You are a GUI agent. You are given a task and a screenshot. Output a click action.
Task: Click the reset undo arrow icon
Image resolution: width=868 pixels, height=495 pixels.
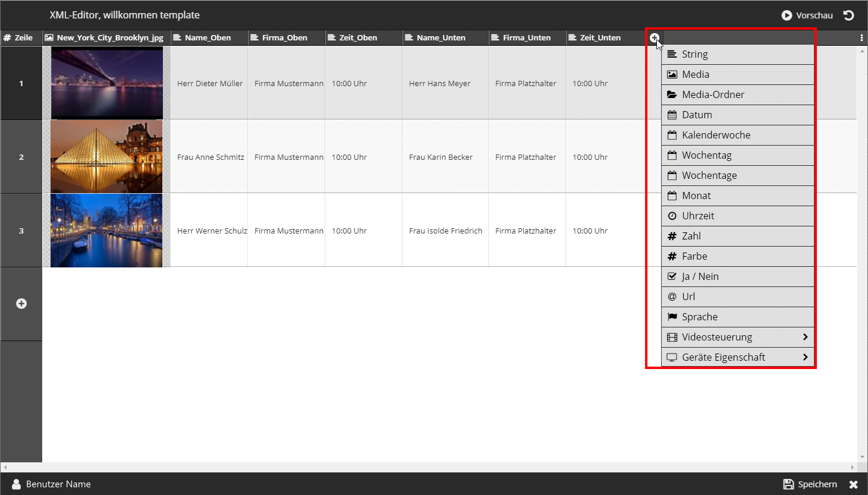849,15
